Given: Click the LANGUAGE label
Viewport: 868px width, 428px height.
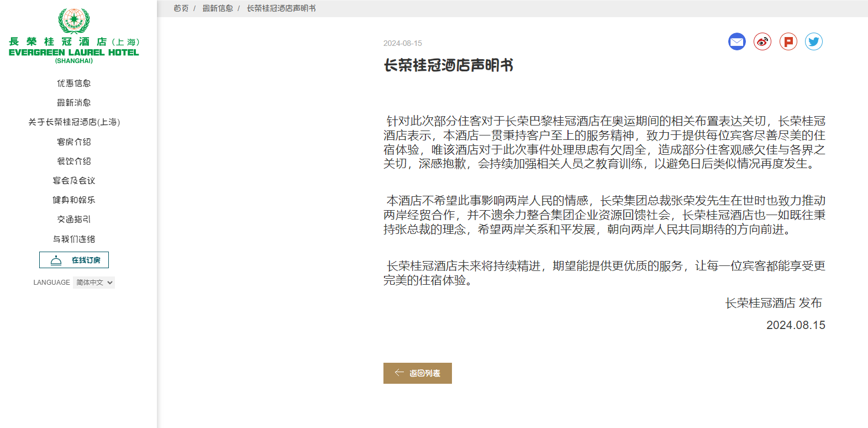Looking at the screenshot, I should click(51, 283).
